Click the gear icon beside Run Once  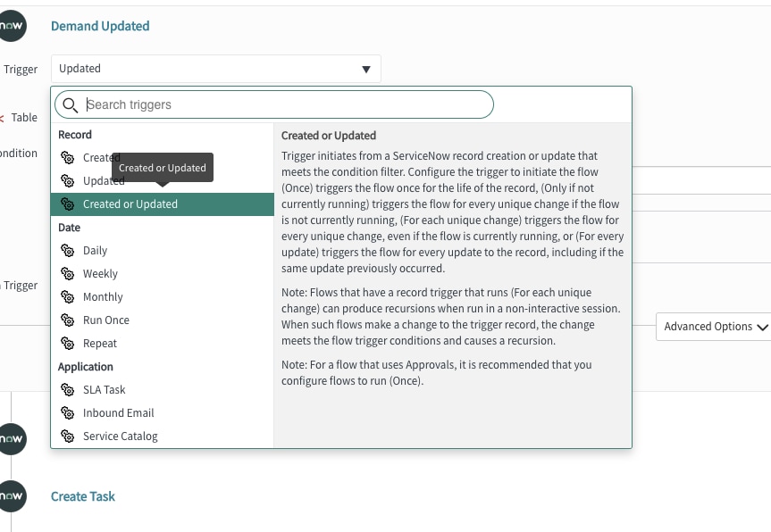(67, 320)
